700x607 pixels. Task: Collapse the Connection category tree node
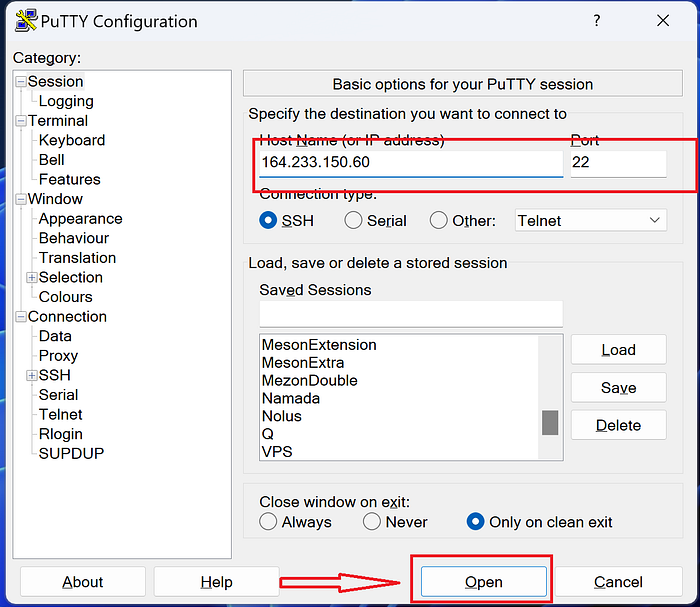tap(21, 317)
